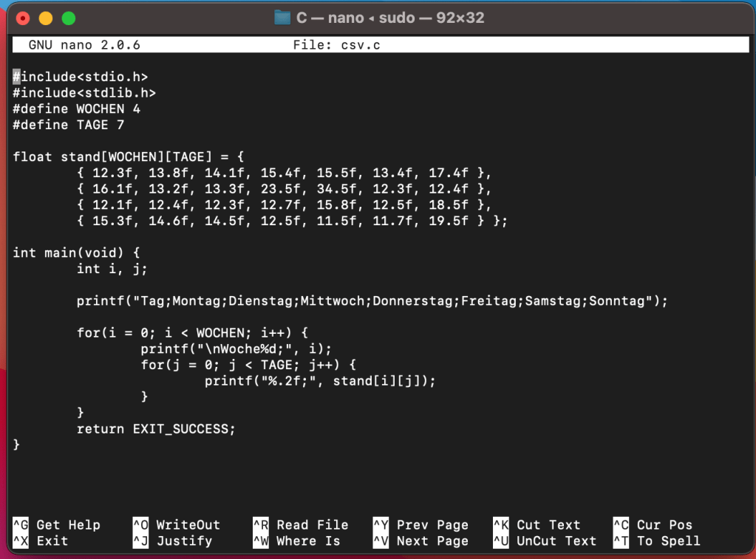The image size is (756, 559).
Task: Click the ^T To Spell shortcut
Action: (657, 541)
